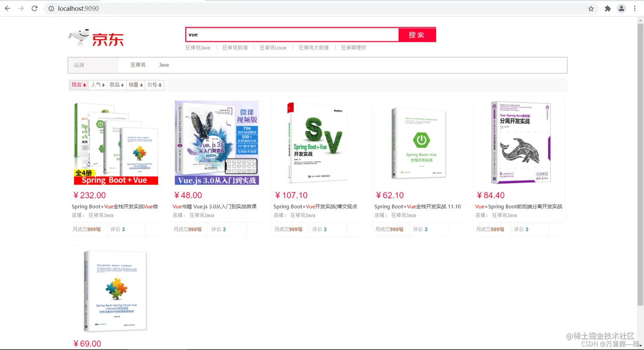Click the ¥62.10 price
Screen dimensions: 644x350
pos(390,195)
